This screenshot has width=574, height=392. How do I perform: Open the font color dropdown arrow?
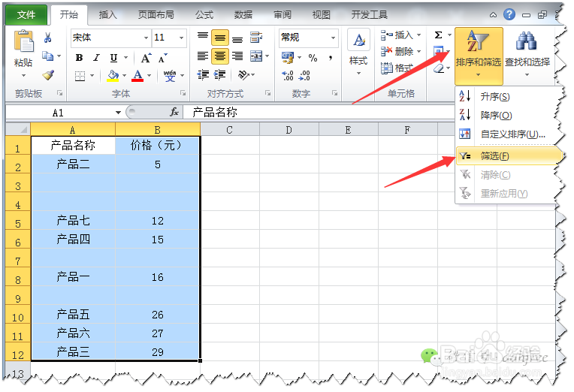click(149, 76)
